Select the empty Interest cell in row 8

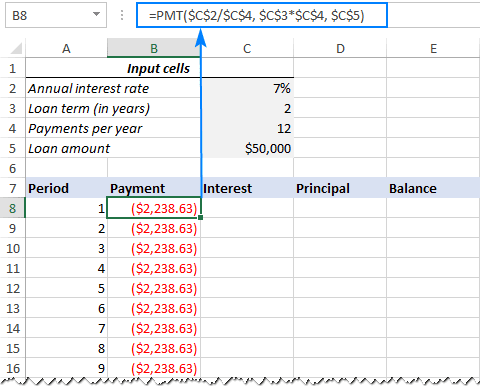pos(247,208)
